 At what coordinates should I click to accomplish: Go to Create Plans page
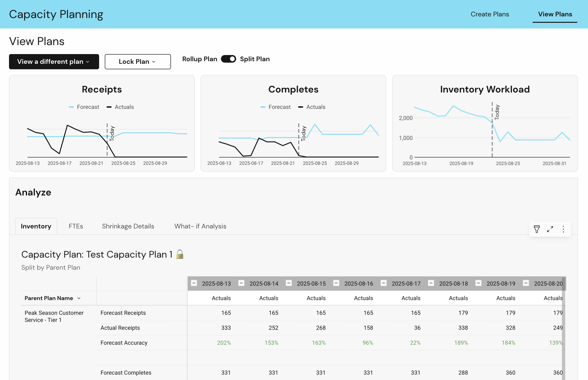(x=490, y=14)
